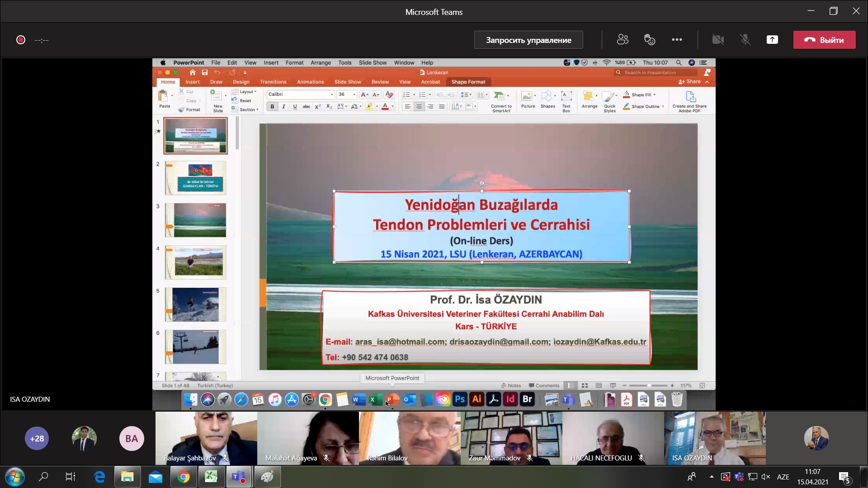The height and width of the screenshot is (488, 868).
Task: Click the New Slide icon
Action: point(217,96)
